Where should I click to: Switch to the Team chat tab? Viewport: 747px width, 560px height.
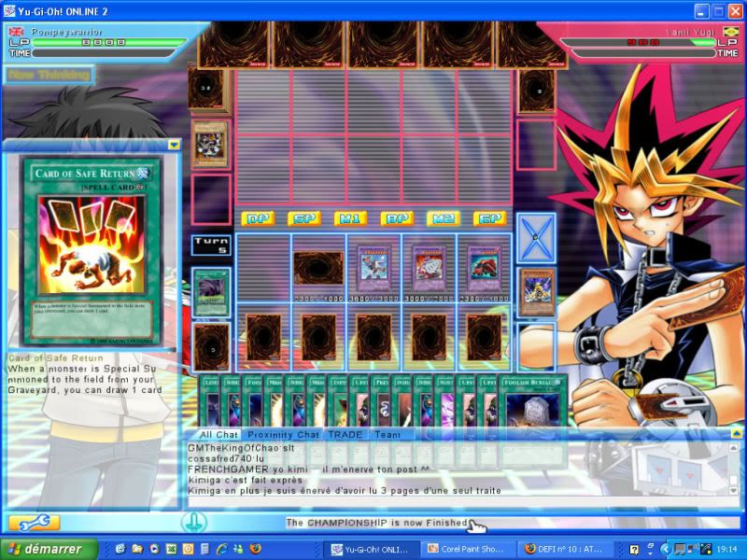pos(388,434)
